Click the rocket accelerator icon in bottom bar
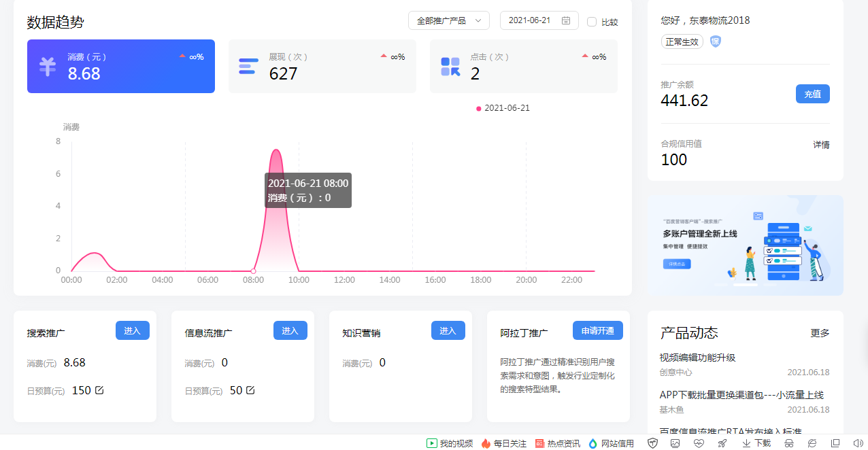 pyautogui.click(x=722, y=443)
